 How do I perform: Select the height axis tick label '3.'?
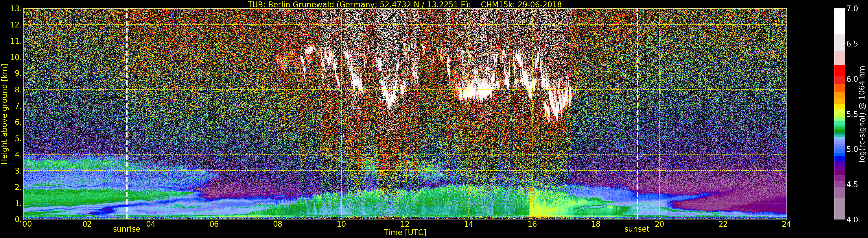[18, 171]
